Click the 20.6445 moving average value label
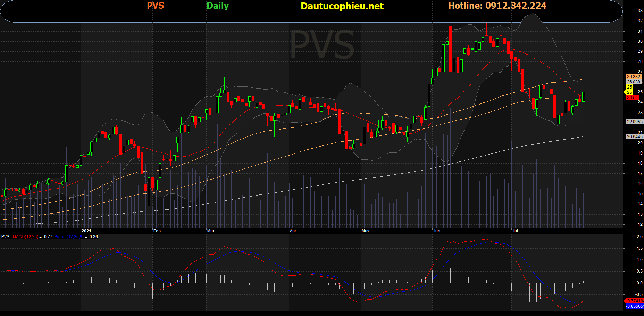Screen dimensions: 644x316 634,137
